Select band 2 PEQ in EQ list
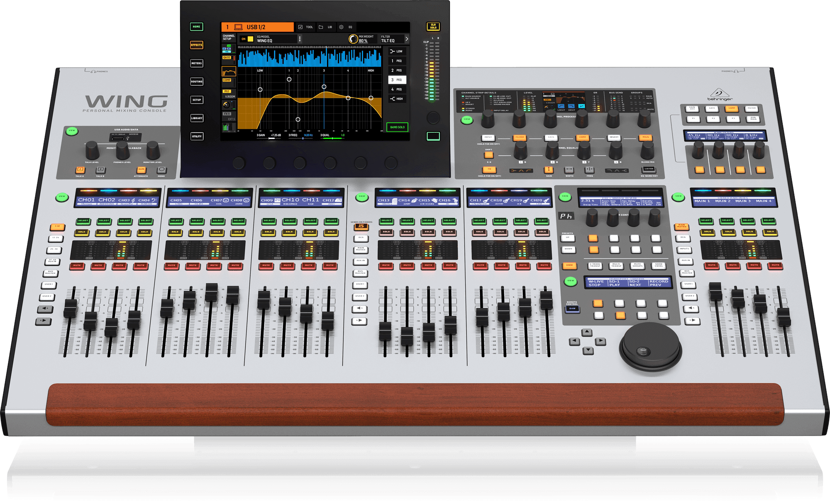Viewport: 830px width, 504px height. point(397,71)
